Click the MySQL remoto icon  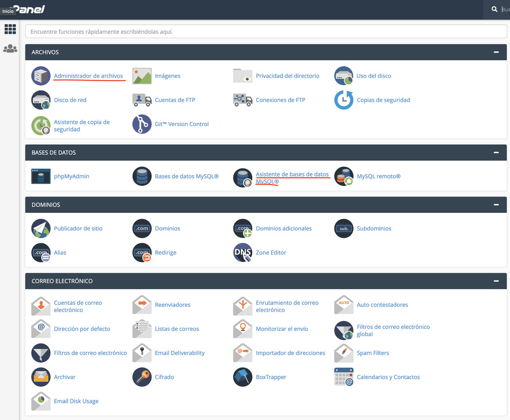(344, 176)
